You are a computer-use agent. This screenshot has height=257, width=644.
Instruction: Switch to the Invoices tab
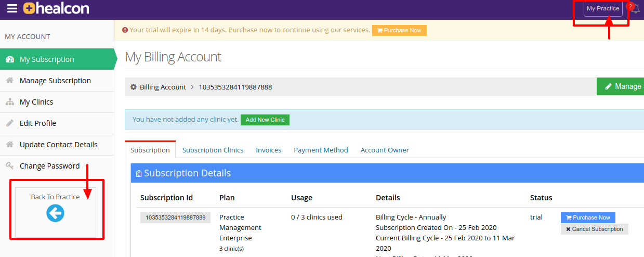coord(269,150)
